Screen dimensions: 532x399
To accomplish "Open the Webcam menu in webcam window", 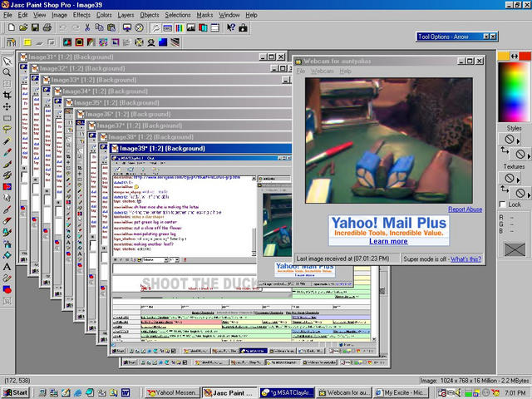I will 322,71.
